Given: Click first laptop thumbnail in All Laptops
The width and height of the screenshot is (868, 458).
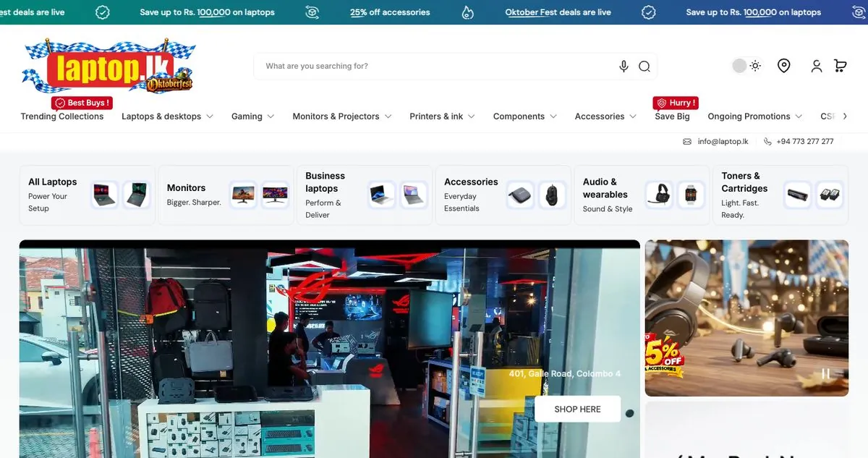Looking at the screenshot, I should (105, 195).
